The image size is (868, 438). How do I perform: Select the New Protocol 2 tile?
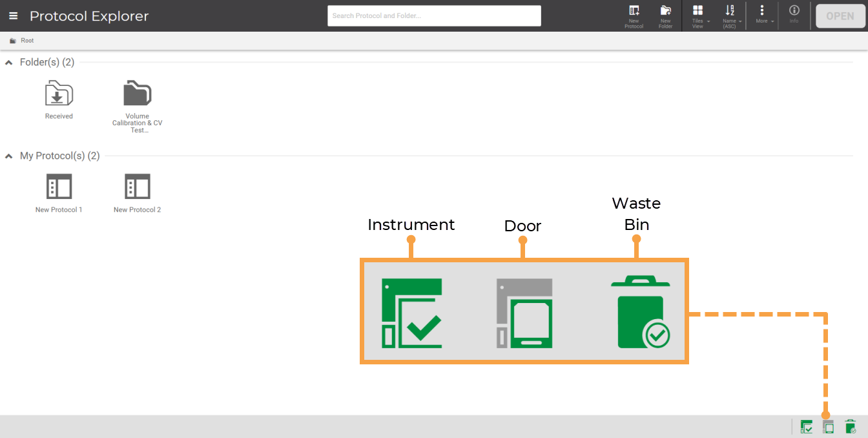pos(137,187)
